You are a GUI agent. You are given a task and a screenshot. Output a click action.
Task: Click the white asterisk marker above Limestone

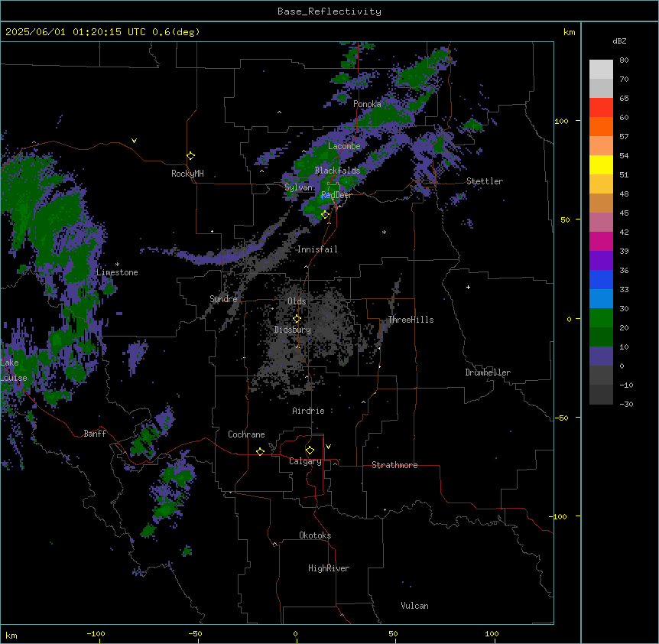click(117, 265)
